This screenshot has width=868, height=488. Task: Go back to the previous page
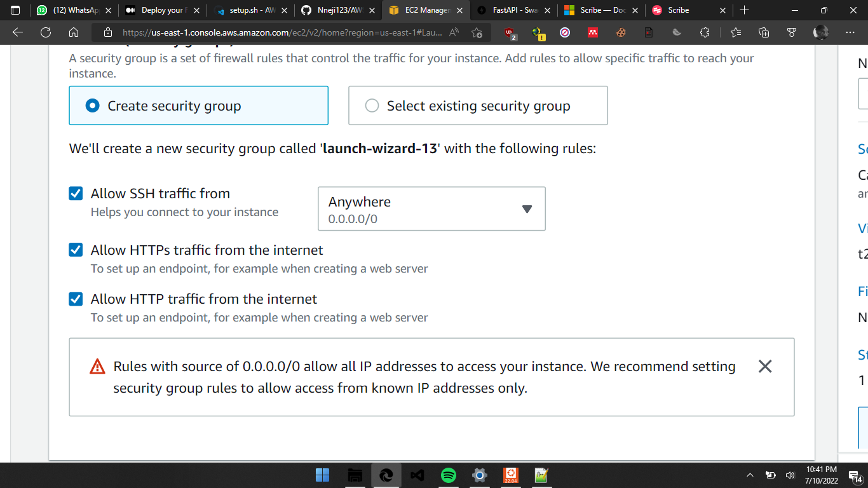[18, 32]
